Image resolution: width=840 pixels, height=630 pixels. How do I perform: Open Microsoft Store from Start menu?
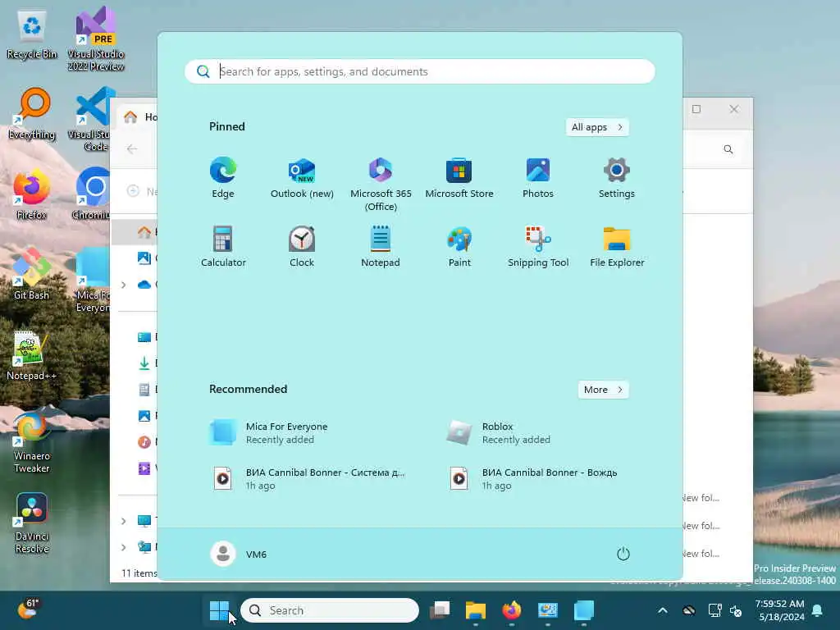(459, 178)
